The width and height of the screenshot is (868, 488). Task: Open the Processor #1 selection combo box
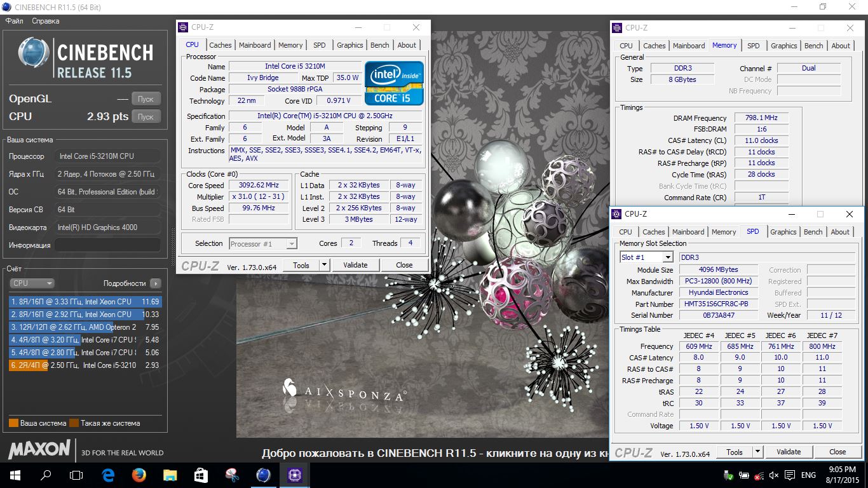pyautogui.click(x=262, y=244)
